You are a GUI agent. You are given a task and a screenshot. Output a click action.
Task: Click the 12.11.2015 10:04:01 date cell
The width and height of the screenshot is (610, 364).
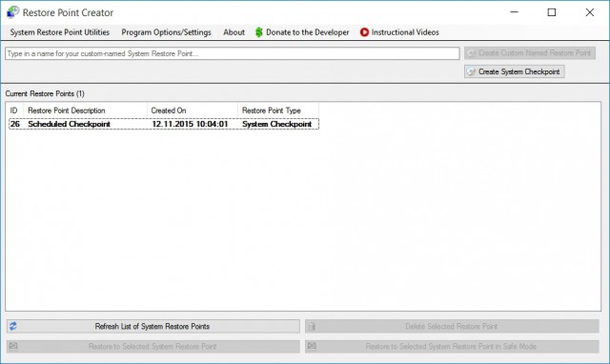click(190, 124)
